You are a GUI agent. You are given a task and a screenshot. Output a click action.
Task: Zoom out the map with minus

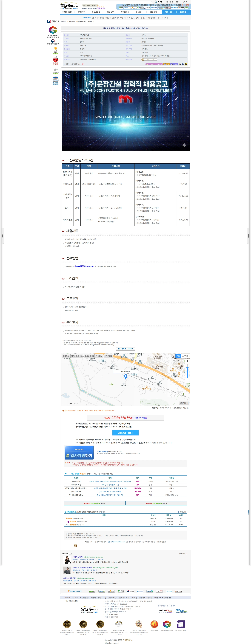pos(187,381)
